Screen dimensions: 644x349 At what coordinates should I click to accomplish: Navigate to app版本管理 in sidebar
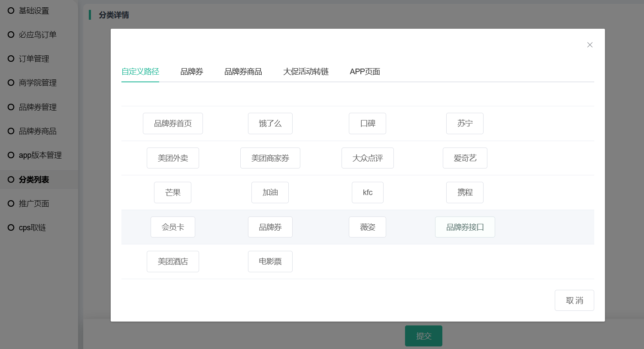(40, 155)
